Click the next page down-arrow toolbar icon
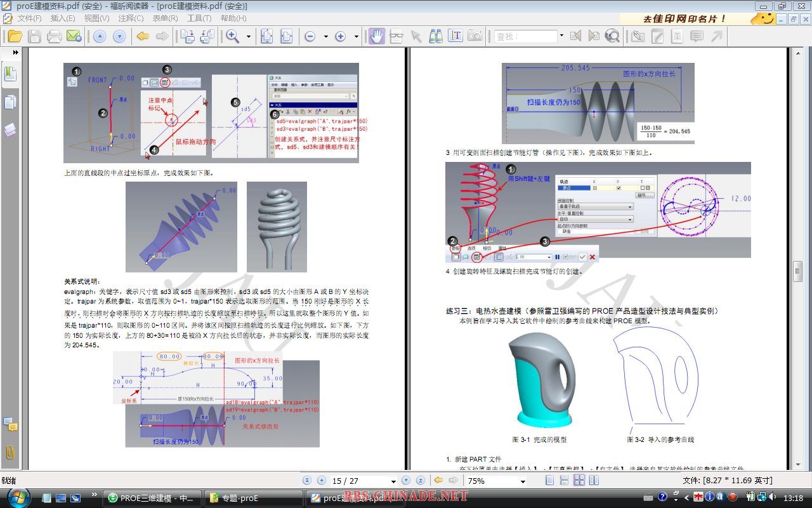Image resolution: width=812 pixels, height=508 pixels. [x=119, y=36]
